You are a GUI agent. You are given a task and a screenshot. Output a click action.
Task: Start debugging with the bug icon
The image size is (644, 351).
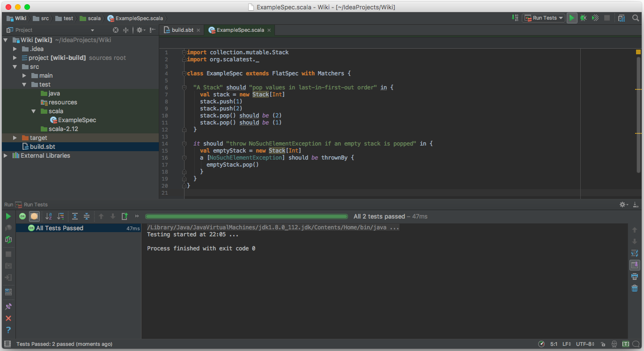[583, 18]
